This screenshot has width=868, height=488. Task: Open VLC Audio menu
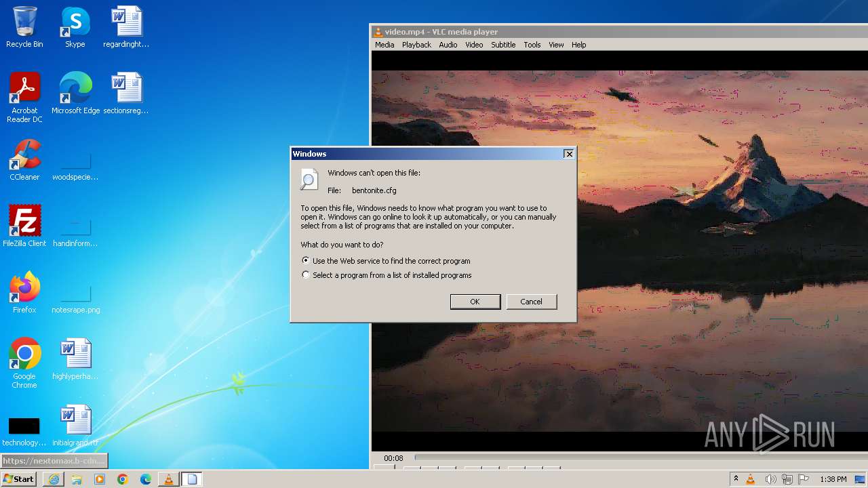[x=448, y=45]
